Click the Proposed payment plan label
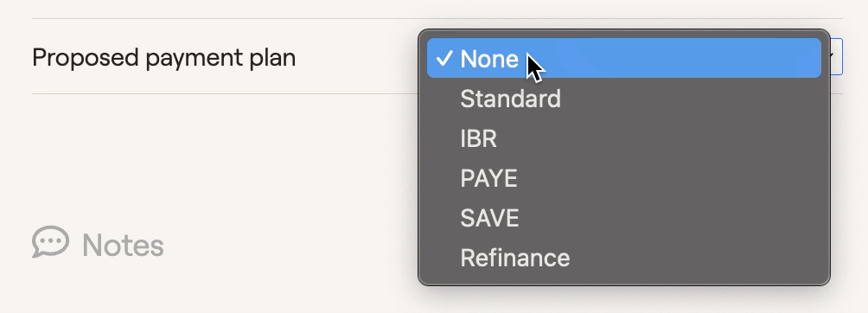868x313 pixels. click(x=164, y=58)
